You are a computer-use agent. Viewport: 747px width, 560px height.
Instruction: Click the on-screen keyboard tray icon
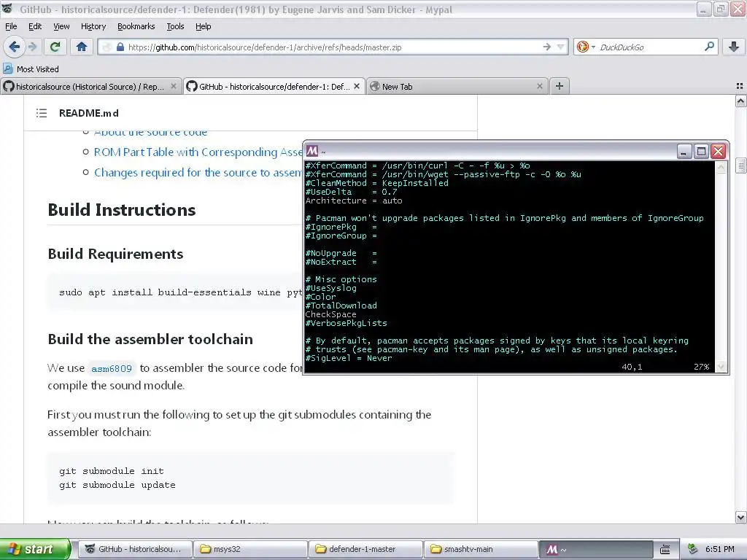click(665, 549)
